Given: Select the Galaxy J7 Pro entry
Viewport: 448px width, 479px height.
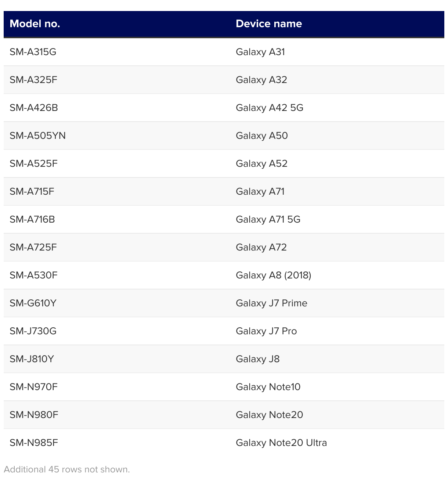Looking at the screenshot, I should coord(266,331).
